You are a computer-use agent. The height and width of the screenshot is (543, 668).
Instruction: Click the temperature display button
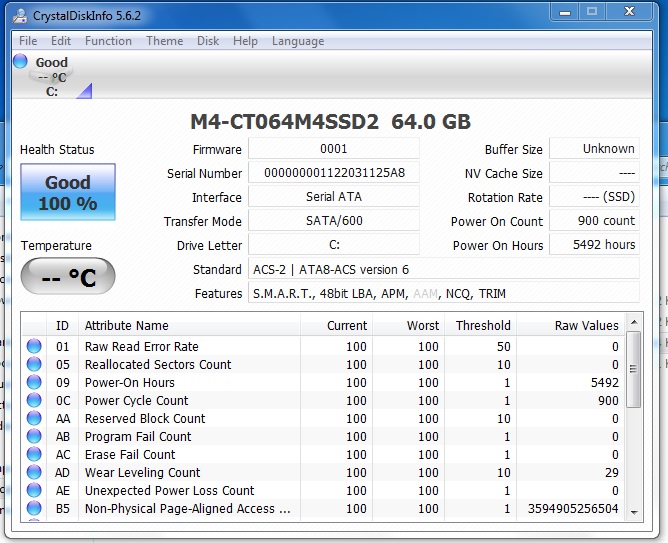coord(68,276)
